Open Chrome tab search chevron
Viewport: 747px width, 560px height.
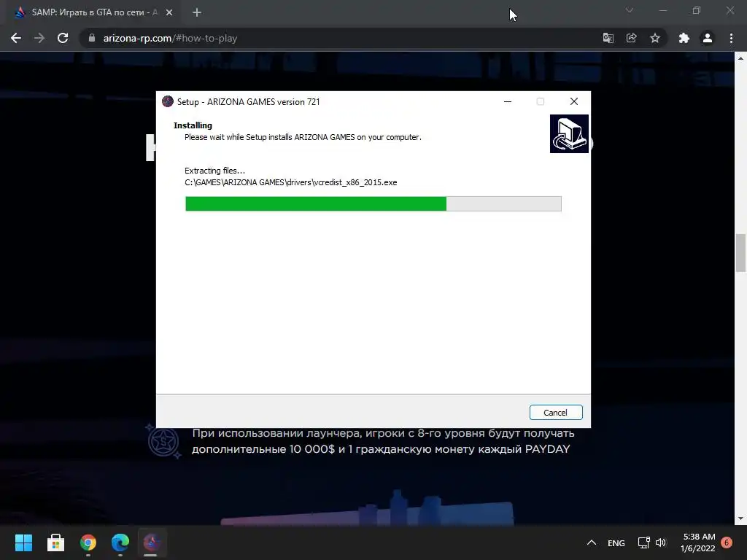pyautogui.click(x=630, y=10)
